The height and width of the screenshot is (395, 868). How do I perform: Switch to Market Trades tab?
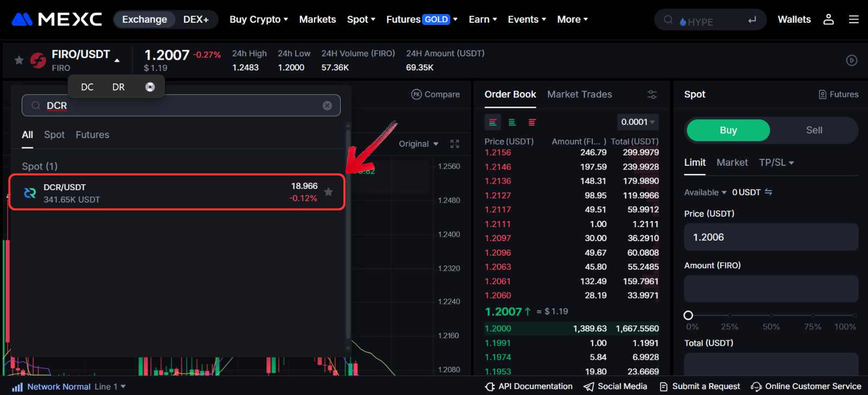pyautogui.click(x=579, y=94)
